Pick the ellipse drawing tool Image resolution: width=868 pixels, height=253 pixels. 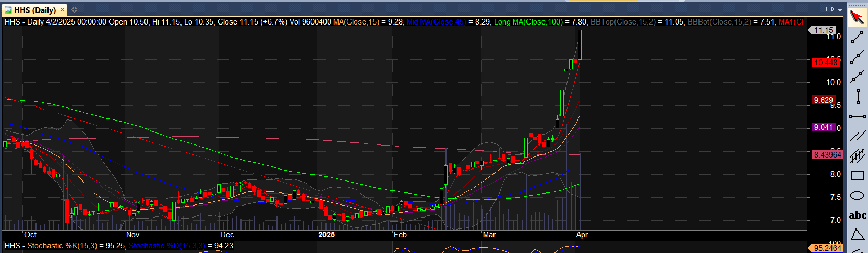coord(857,196)
